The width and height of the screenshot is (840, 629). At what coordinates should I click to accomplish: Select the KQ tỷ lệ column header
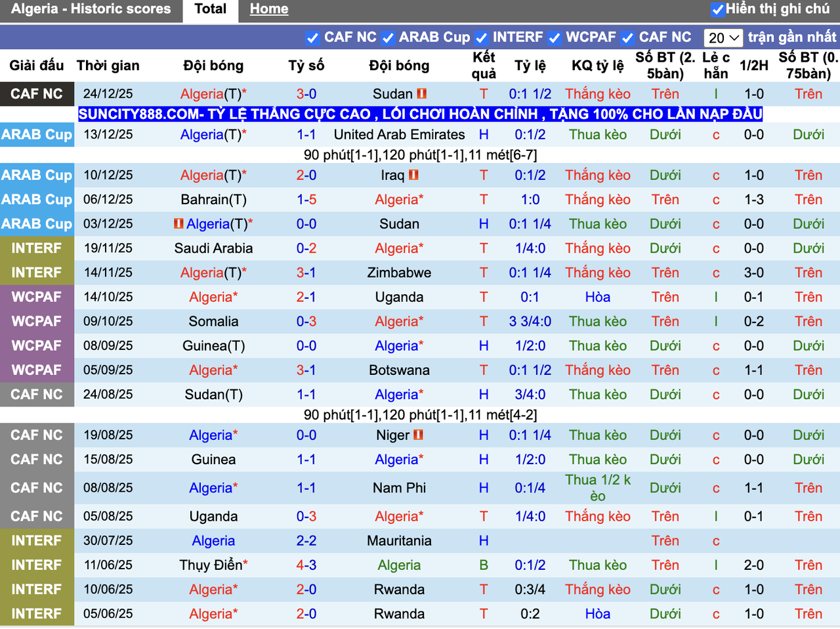click(598, 66)
